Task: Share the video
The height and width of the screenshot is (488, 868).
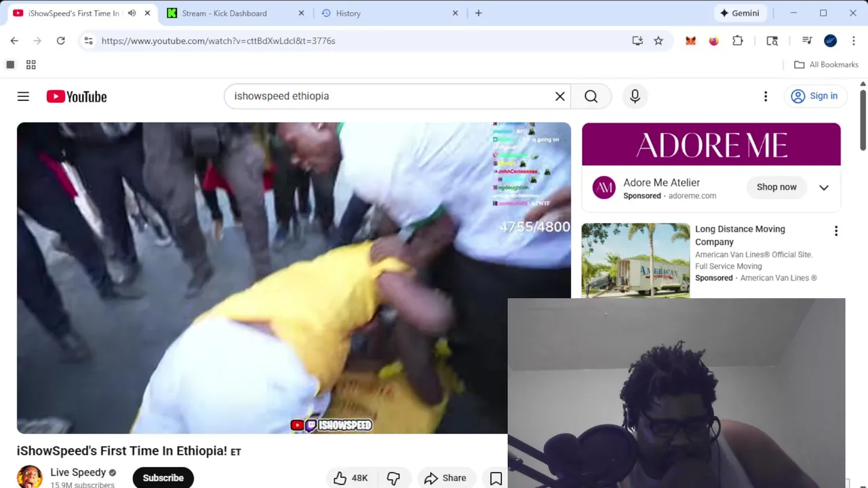Action: pyautogui.click(x=446, y=478)
